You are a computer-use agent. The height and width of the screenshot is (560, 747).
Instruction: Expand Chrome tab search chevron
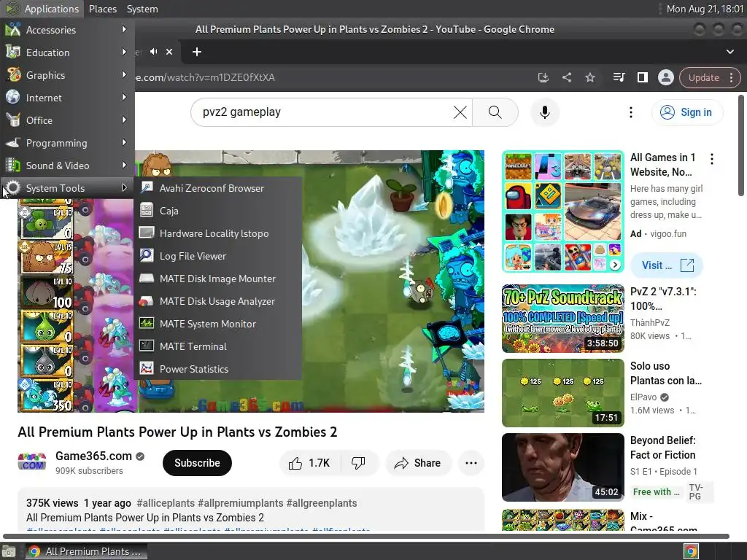(729, 52)
